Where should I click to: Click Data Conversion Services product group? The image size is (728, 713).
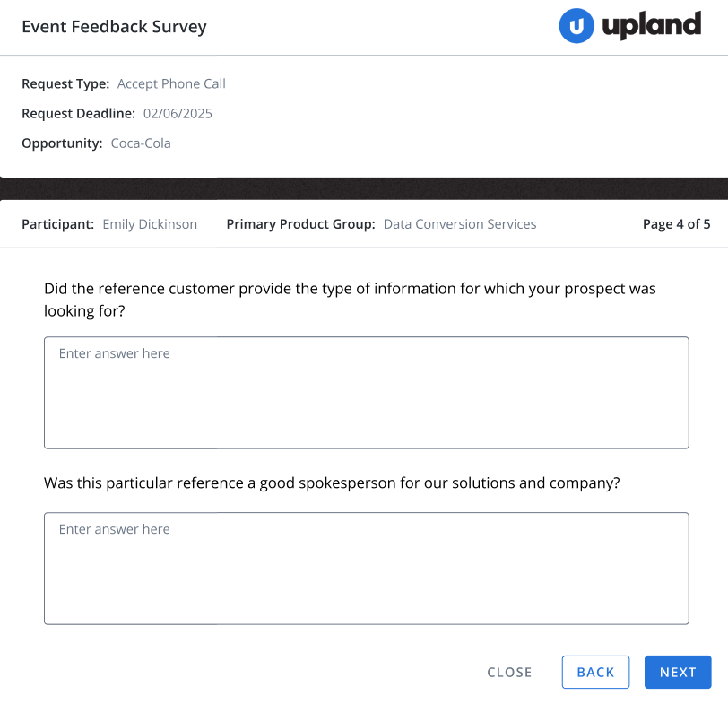(460, 224)
